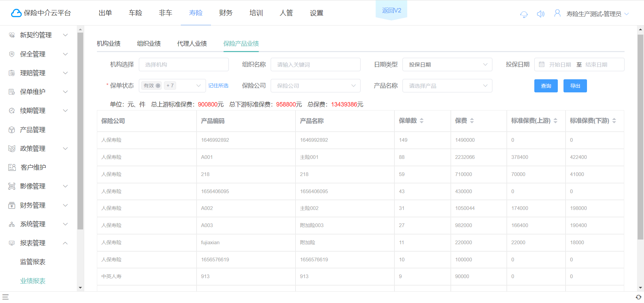Screen dimensions: 644x303
Task: Click the 导出 button
Action: [x=575, y=86]
